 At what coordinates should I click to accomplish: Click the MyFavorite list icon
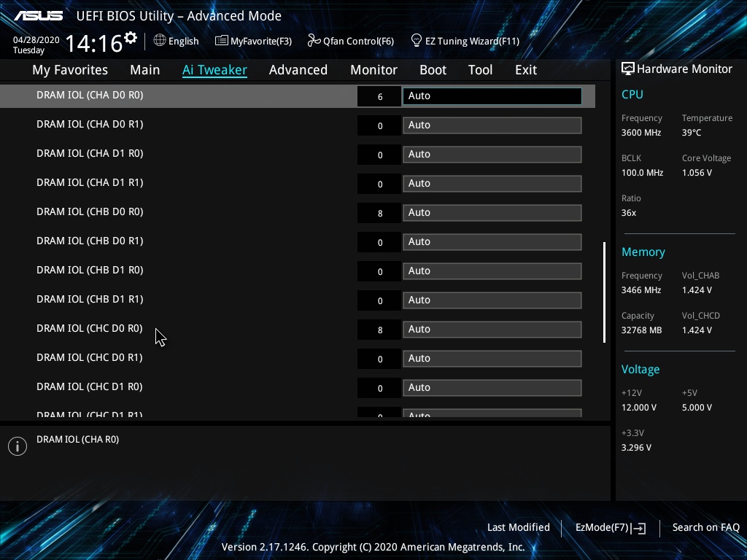(222, 41)
